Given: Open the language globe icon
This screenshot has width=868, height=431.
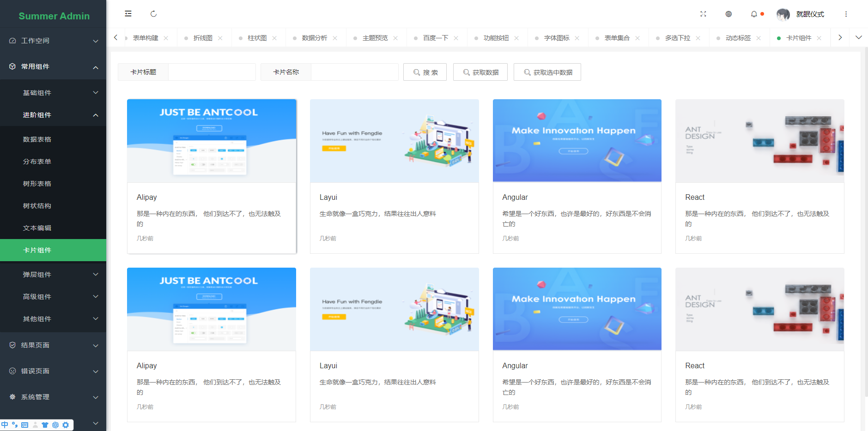Looking at the screenshot, I should pos(728,14).
